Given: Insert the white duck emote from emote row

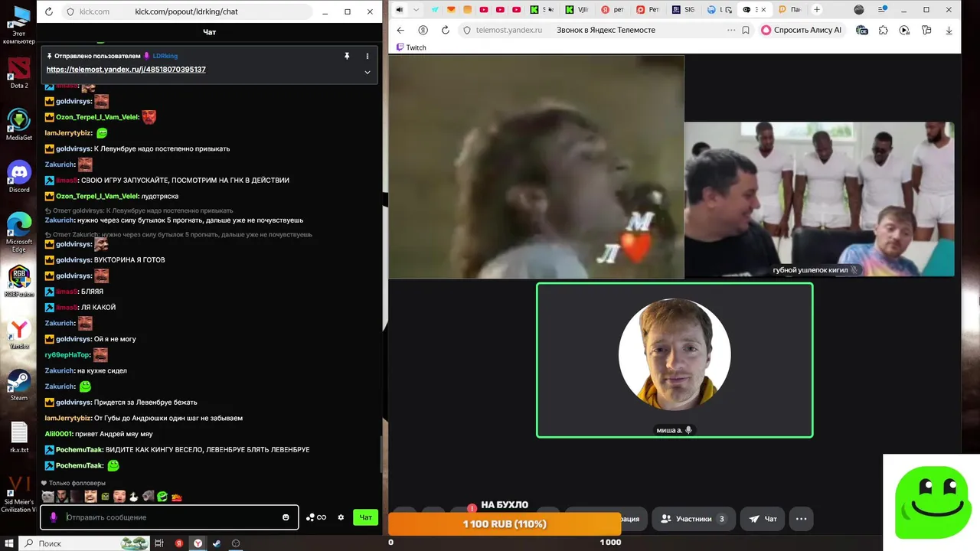Looking at the screenshot, I should [x=134, y=497].
